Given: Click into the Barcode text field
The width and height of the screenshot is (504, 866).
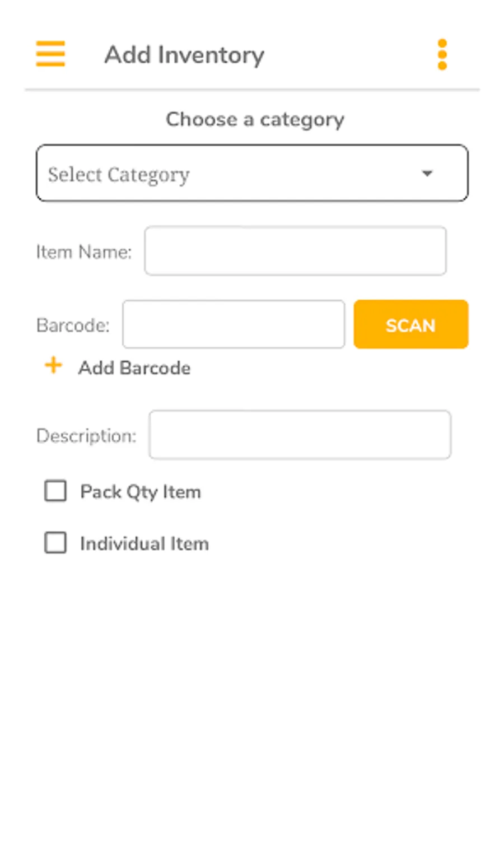Looking at the screenshot, I should [x=234, y=324].
